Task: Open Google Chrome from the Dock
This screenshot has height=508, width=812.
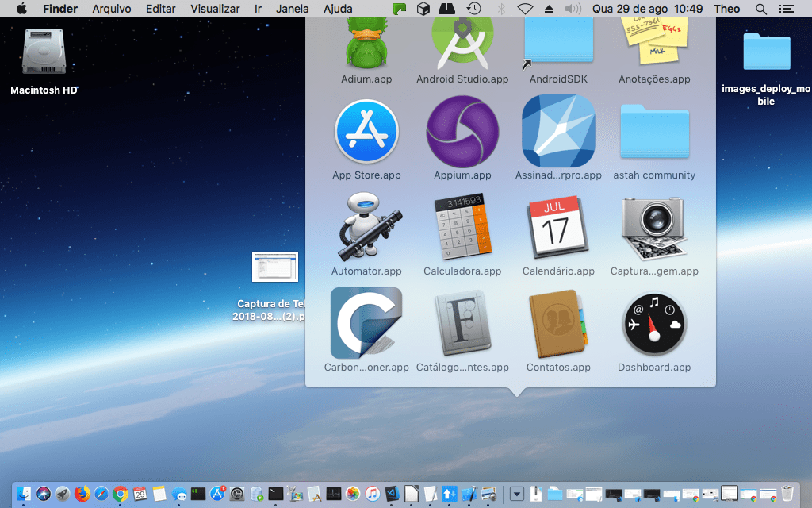Action: pyautogui.click(x=119, y=494)
